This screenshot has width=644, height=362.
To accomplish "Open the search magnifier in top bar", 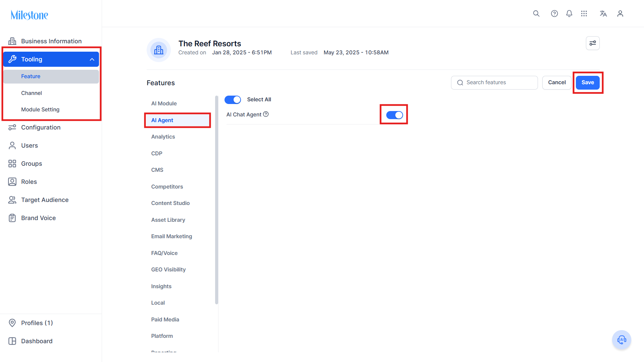I will click(x=536, y=13).
